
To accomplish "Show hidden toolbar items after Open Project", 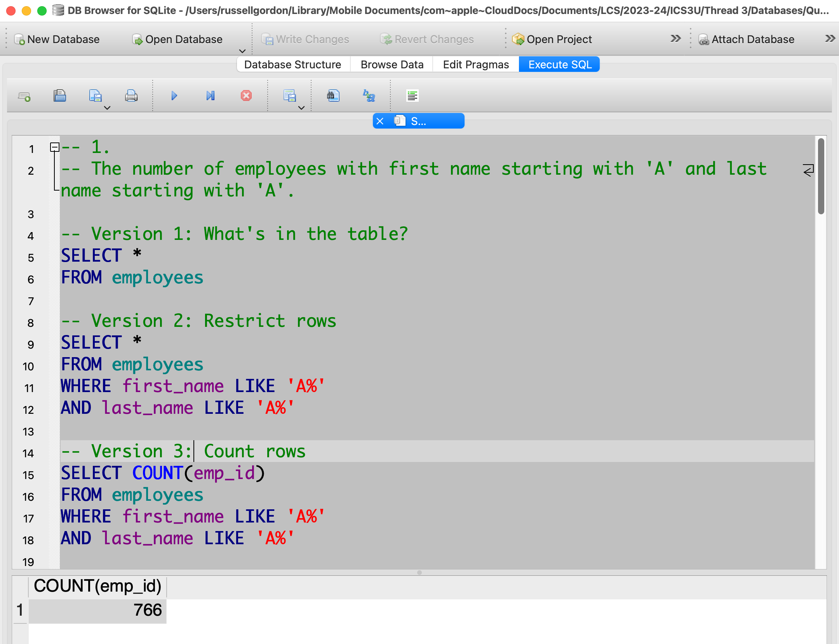I will click(x=675, y=39).
